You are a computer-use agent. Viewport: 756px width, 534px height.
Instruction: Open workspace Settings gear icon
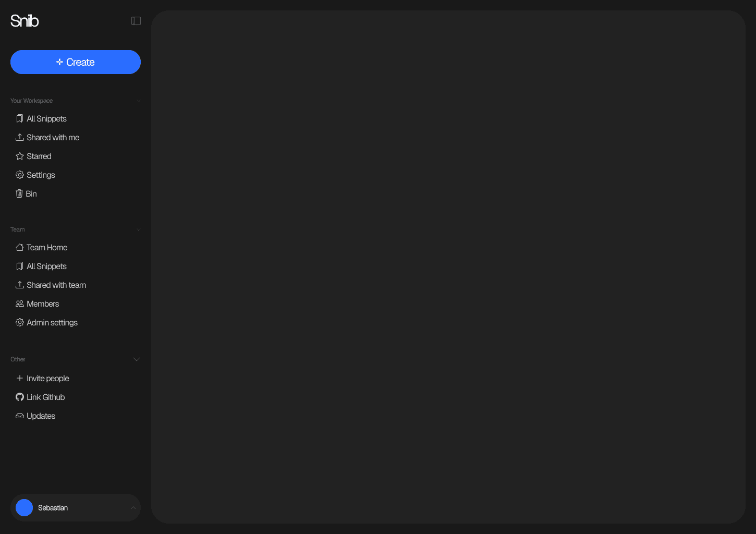20,175
